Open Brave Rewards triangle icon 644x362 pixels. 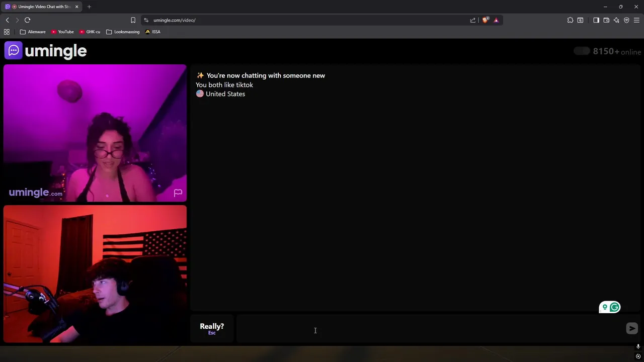coord(496,20)
